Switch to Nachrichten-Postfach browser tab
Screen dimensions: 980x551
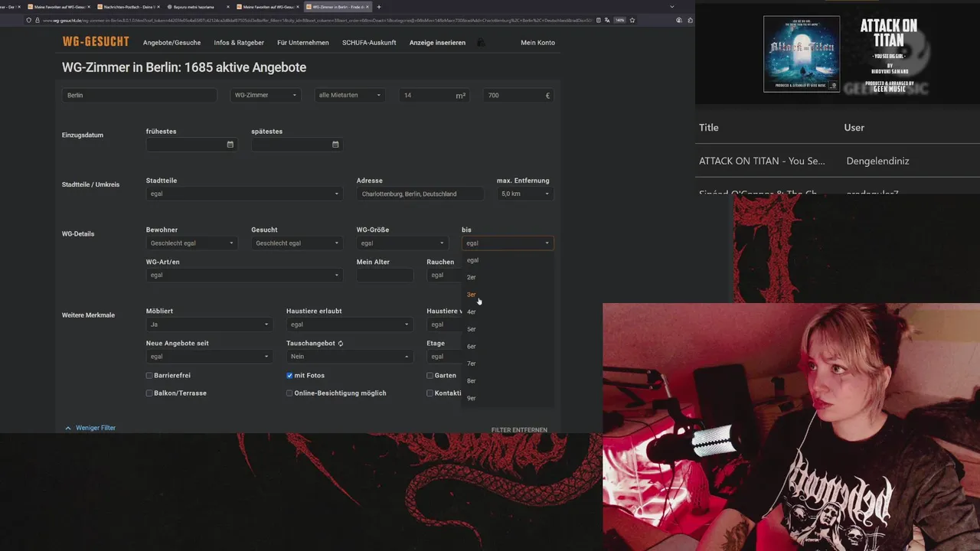129,7
